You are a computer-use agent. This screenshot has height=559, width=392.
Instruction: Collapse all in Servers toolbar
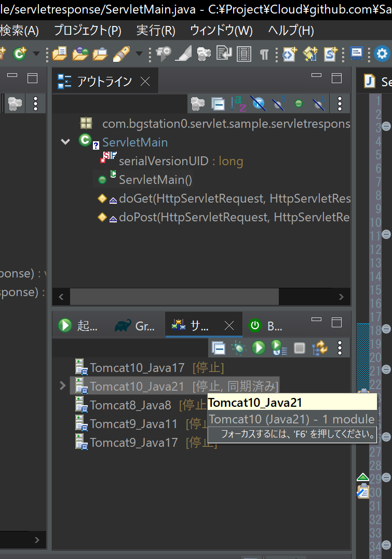(218, 348)
